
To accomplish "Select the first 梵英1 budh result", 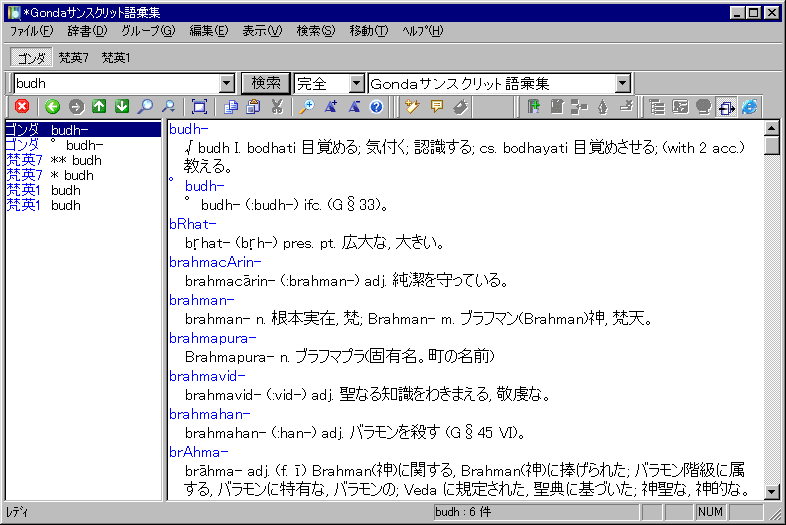I will pyautogui.click(x=83, y=190).
